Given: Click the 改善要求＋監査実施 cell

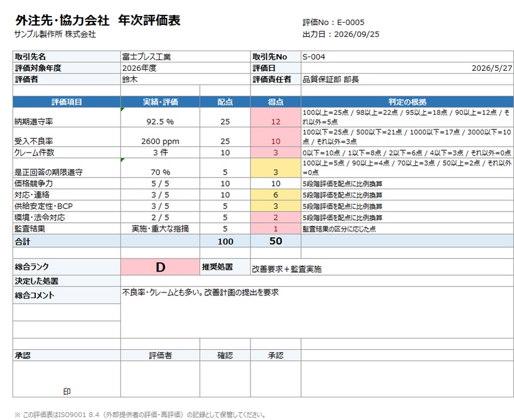Looking at the screenshot, I should point(382,267).
